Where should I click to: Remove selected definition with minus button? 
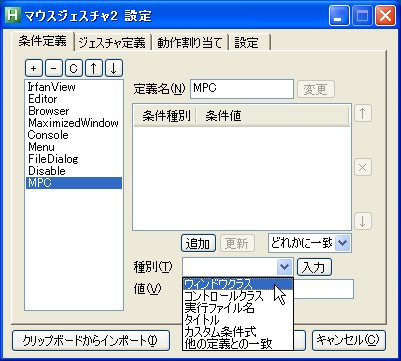[54, 69]
